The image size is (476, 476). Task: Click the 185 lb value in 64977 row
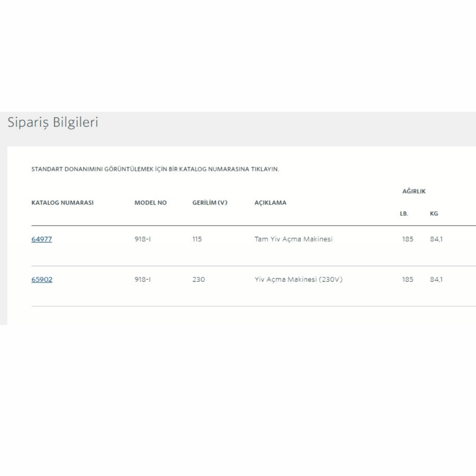pyautogui.click(x=408, y=239)
